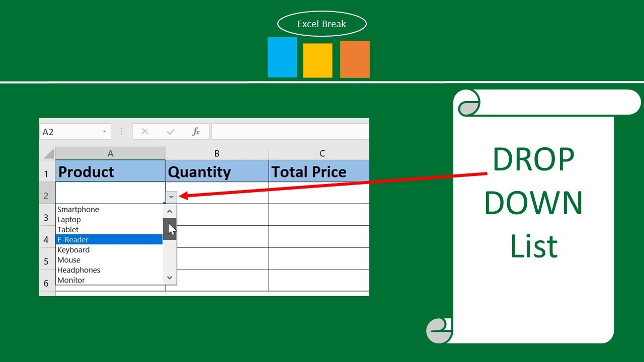Choose E-Reader in the dropdown list
The image size is (644, 362).
click(x=109, y=239)
